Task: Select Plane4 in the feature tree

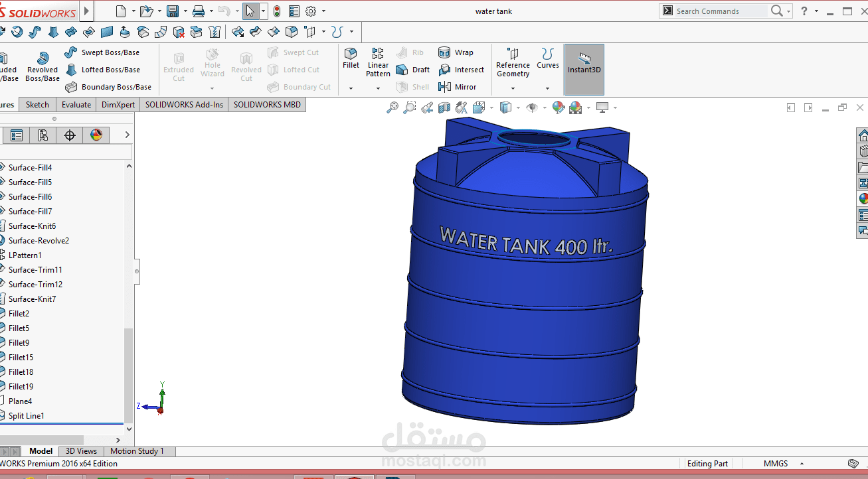Action: pyautogui.click(x=20, y=401)
